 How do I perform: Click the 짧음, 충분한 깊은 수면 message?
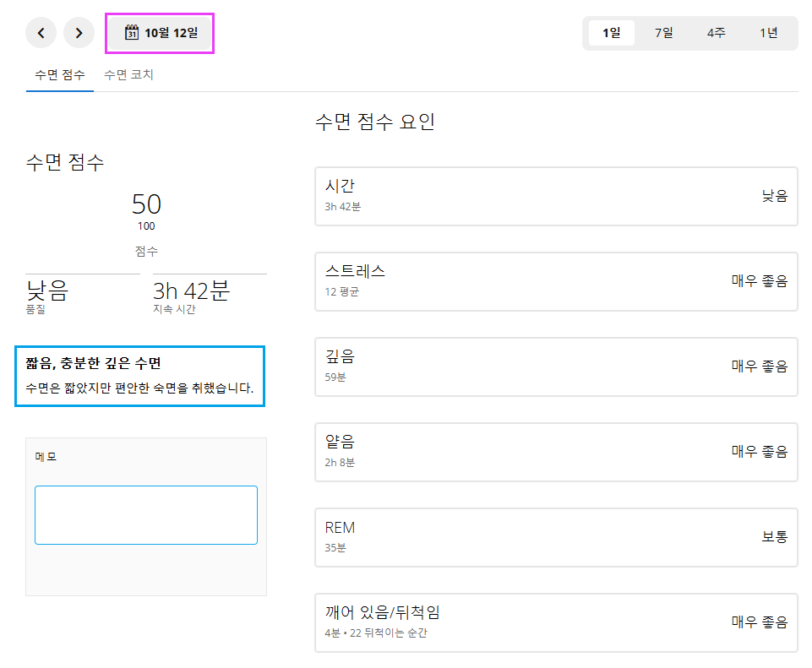click(x=93, y=363)
